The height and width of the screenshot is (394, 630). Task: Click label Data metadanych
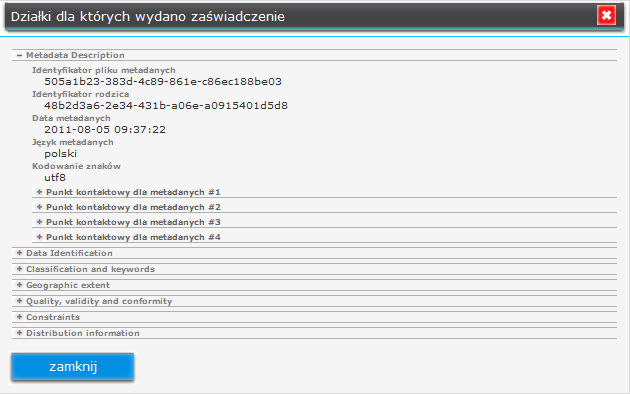click(71, 118)
